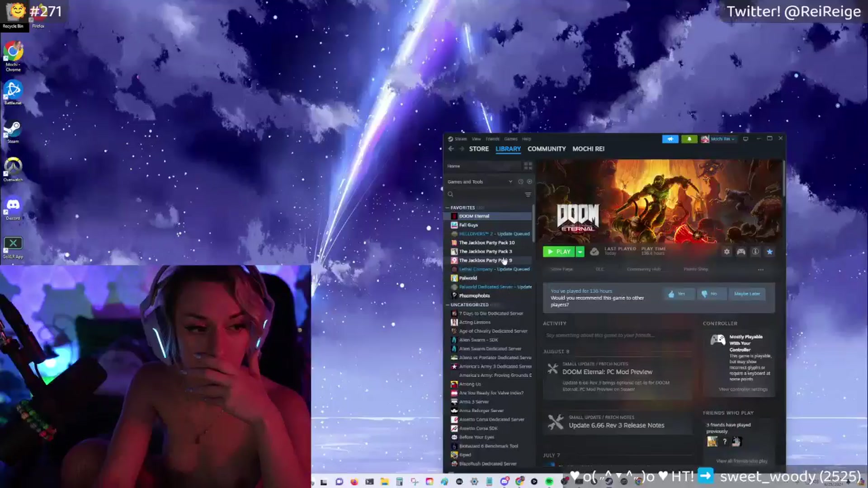Open the View menu in Steam
This screenshot has height=488, width=868.
coord(476,139)
